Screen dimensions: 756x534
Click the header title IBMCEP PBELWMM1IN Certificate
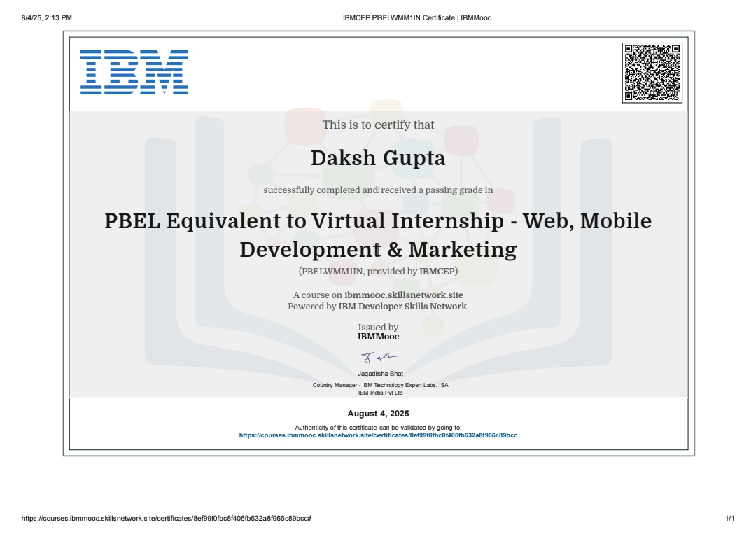click(416, 18)
